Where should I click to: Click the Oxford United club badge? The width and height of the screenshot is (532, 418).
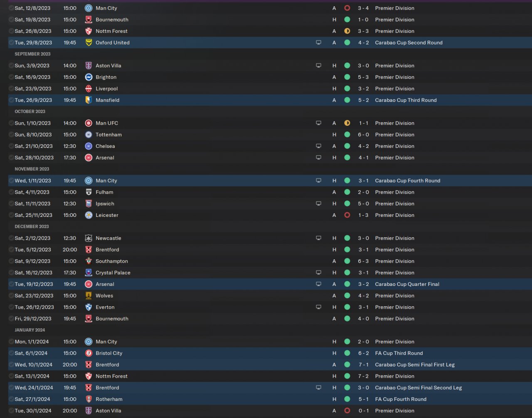(x=89, y=42)
